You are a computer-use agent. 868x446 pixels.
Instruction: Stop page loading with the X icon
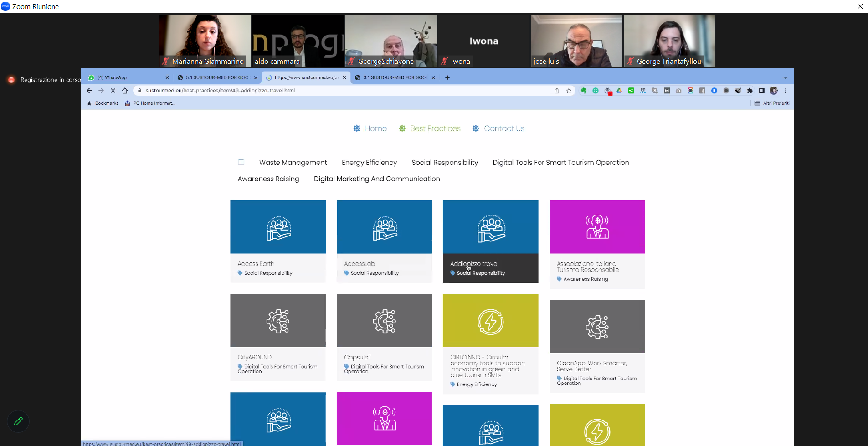pos(113,91)
